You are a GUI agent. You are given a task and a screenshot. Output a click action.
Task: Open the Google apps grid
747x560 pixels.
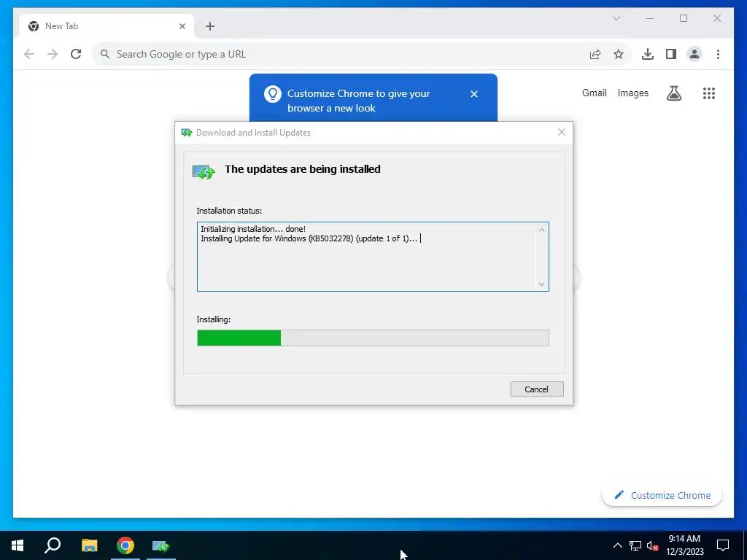point(709,93)
